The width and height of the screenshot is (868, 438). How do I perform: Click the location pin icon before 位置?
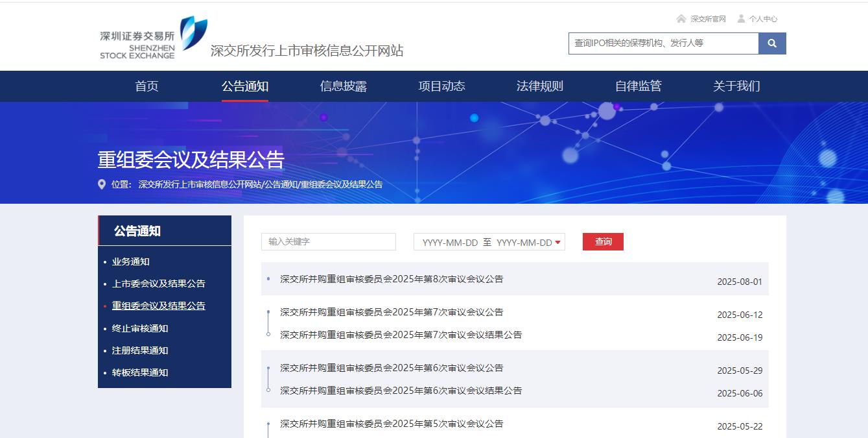[x=102, y=184]
